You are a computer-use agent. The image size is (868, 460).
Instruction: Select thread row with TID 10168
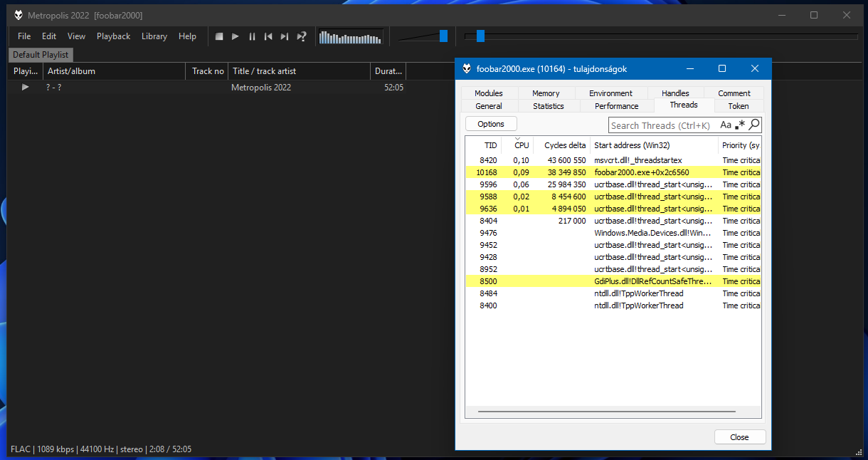click(x=613, y=172)
